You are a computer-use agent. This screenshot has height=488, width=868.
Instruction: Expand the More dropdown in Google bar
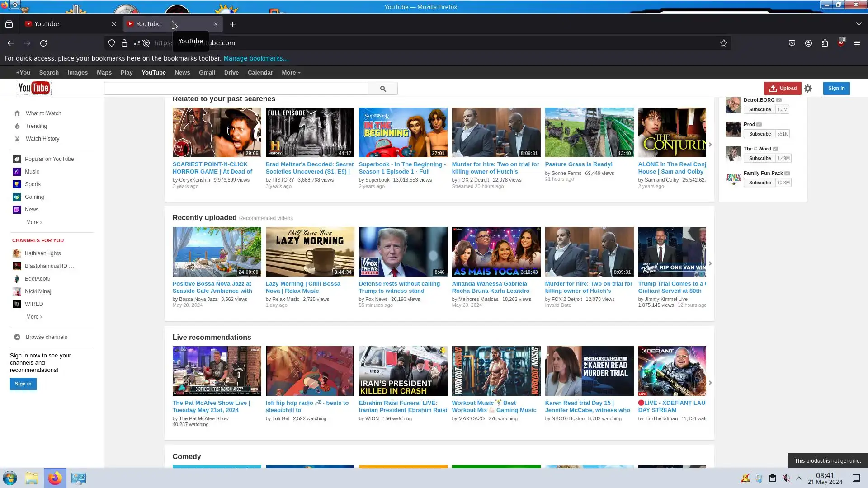(291, 73)
